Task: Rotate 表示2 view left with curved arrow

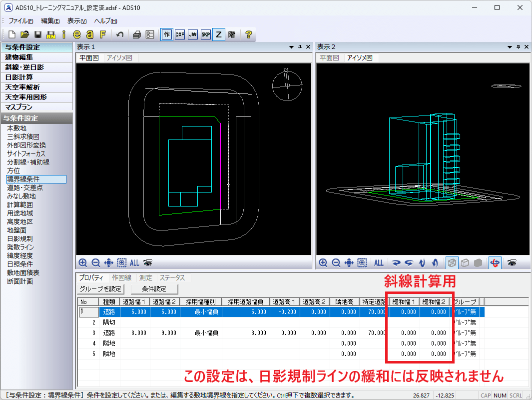Action: click(409, 262)
